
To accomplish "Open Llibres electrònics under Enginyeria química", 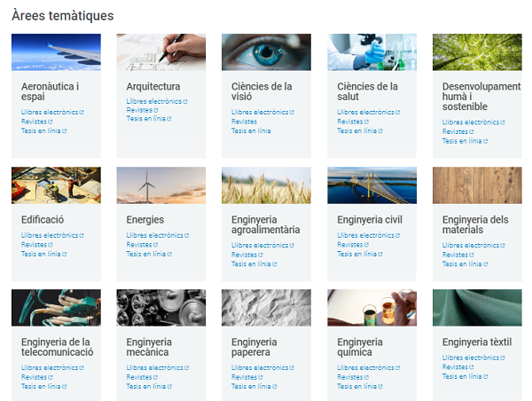I will pos(369,367).
